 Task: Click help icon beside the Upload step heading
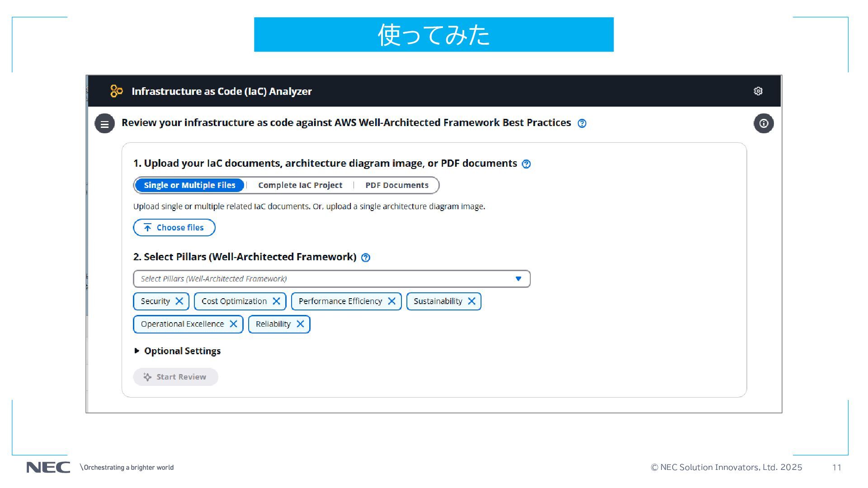[526, 164]
